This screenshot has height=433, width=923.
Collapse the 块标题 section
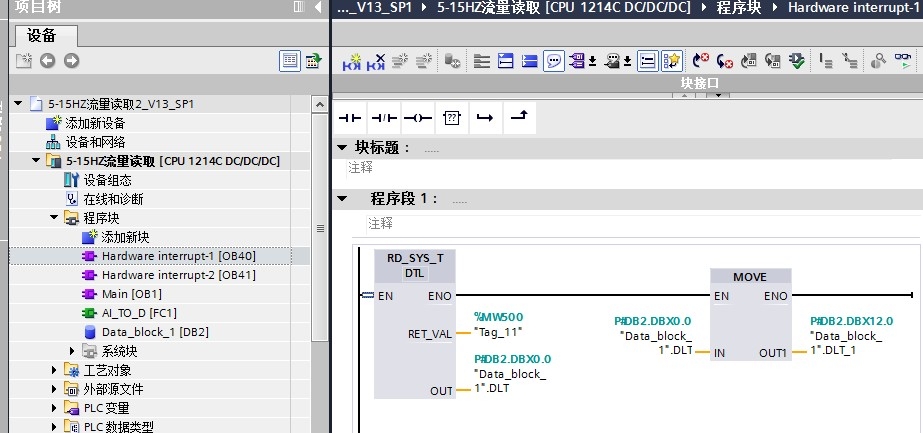342,147
